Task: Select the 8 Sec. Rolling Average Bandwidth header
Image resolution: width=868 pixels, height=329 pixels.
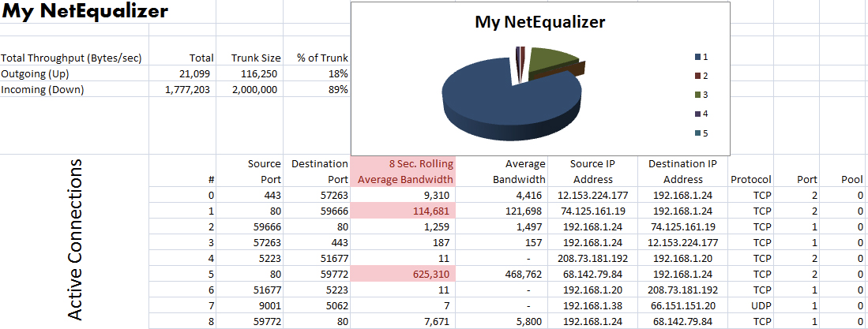Action: click(404, 172)
